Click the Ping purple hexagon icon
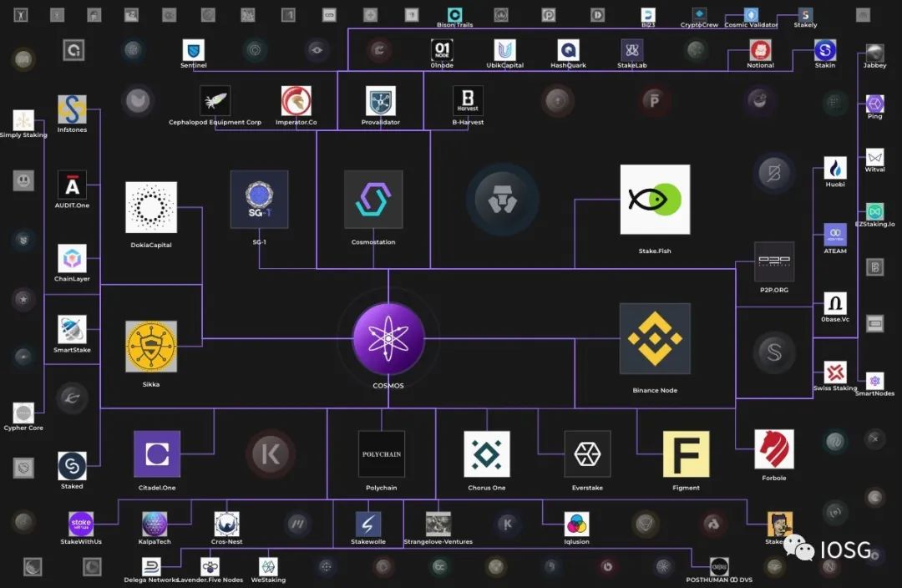 (875, 104)
